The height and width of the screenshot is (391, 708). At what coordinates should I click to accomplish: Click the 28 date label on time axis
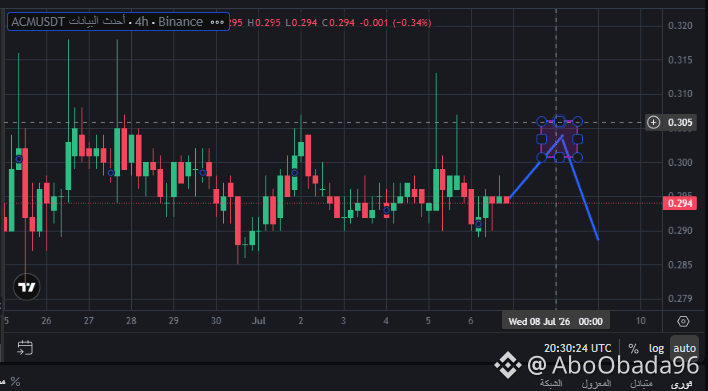[x=131, y=321]
